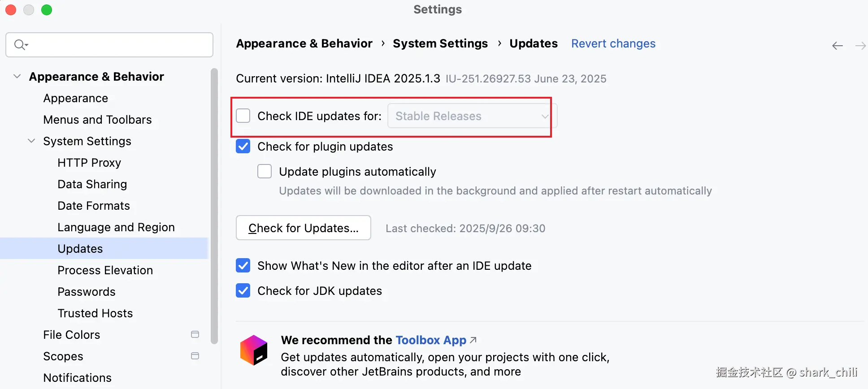
Task: Click the Scopes project-level icon
Action: [x=195, y=356]
